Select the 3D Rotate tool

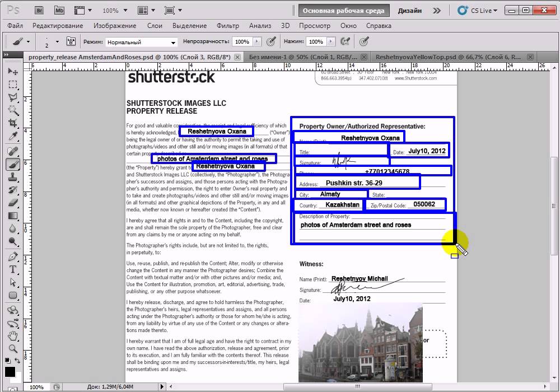(x=13, y=310)
